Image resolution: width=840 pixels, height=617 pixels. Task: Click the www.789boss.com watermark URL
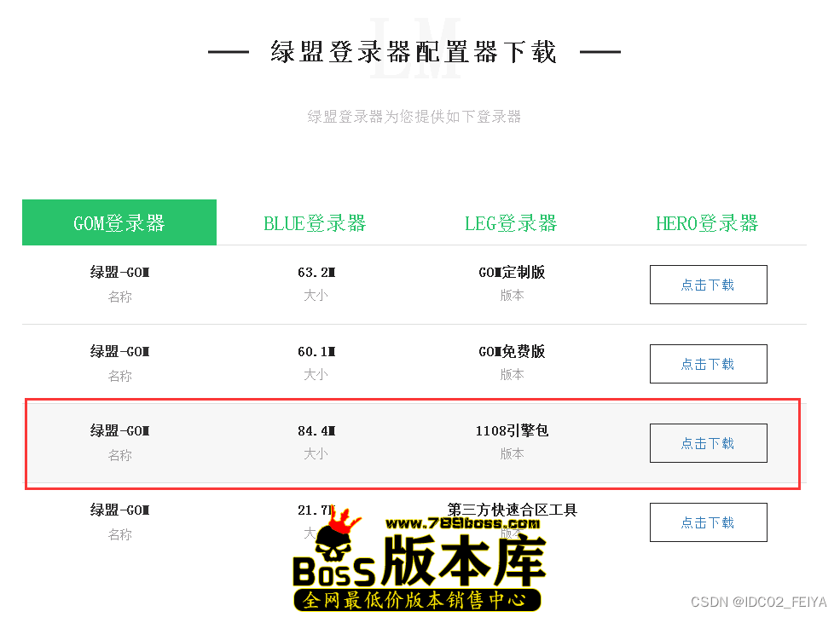coord(462,523)
